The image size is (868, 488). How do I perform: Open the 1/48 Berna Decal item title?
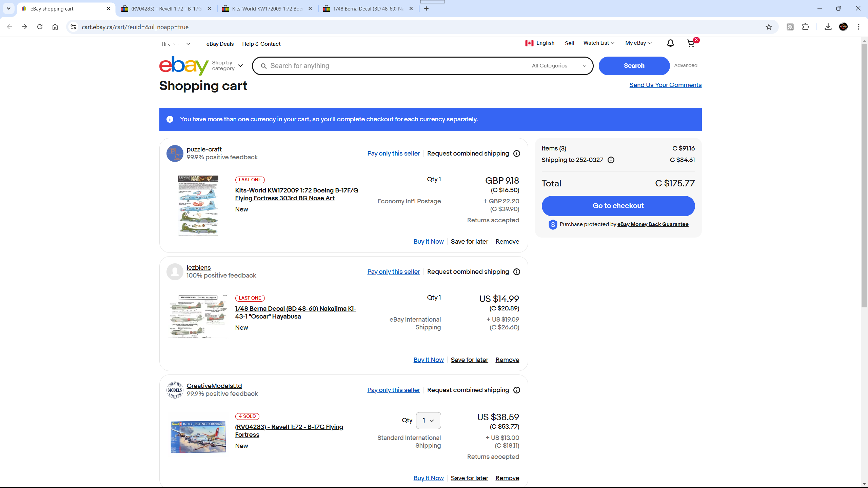tap(295, 312)
